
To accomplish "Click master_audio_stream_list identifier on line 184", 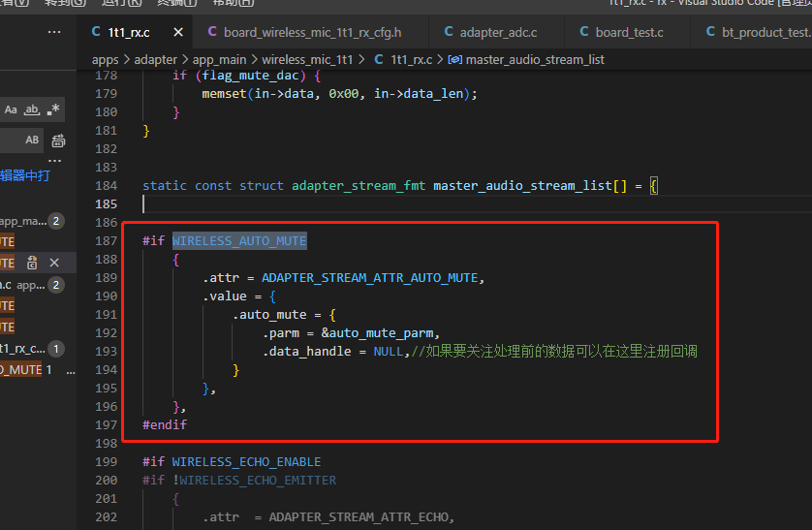I will (522, 186).
